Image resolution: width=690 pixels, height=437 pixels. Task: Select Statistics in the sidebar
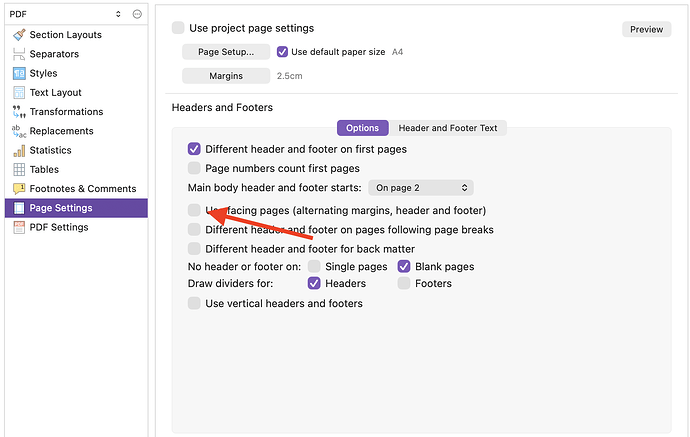pos(76,151)
